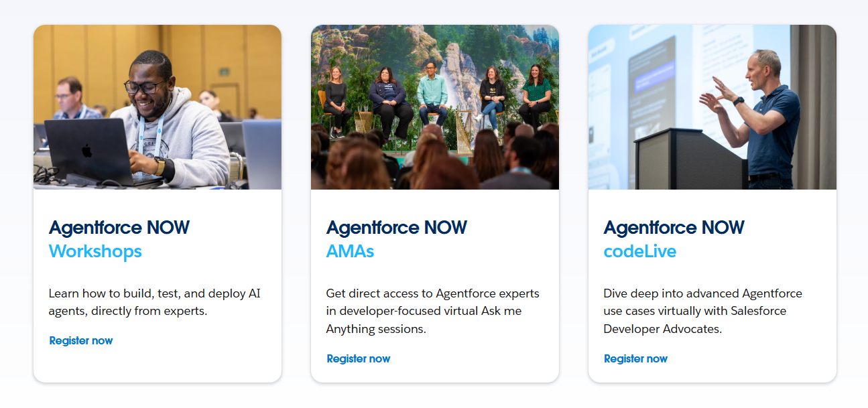Open the Workshops card photo
The image size is (868, 408).
click(x=158, y=107)
